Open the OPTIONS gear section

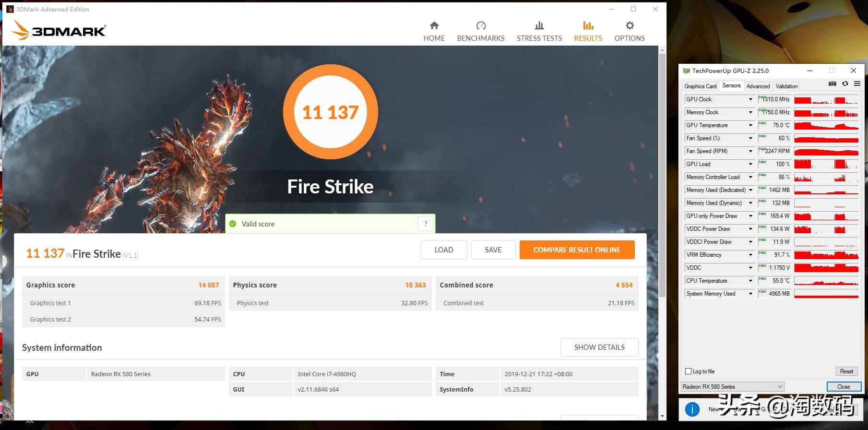point(630,32)
